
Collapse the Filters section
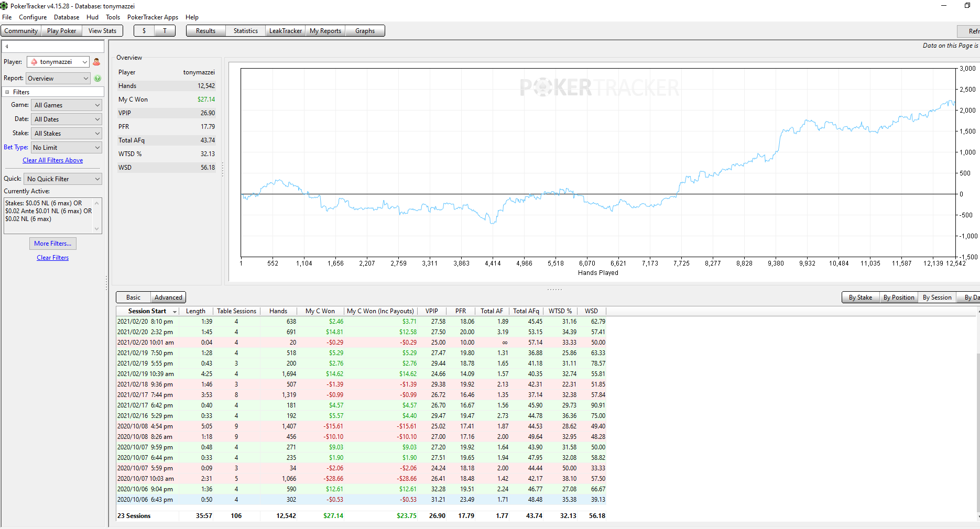(x=7, y=92)
